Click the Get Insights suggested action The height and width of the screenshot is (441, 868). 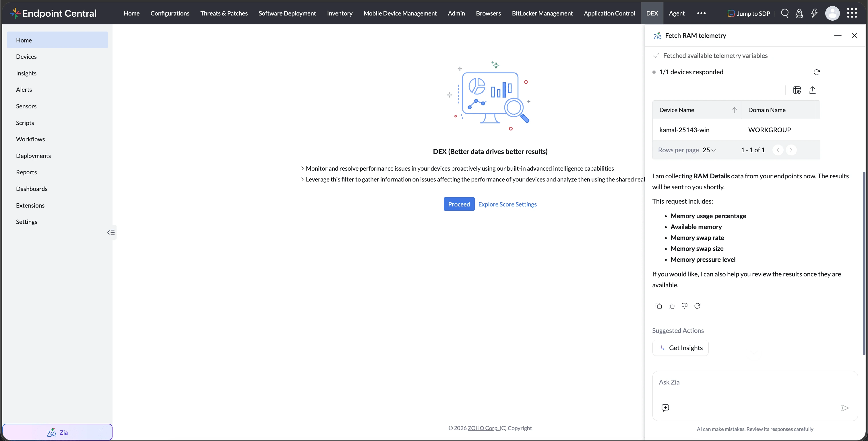680,348
